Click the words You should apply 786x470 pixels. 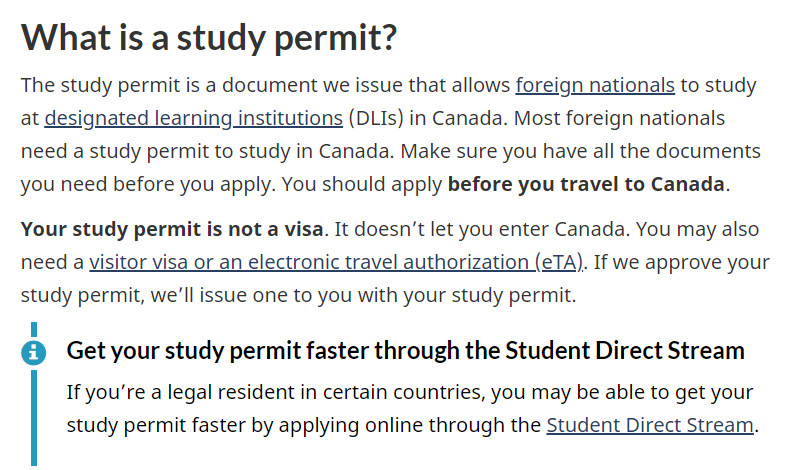tap(362, 185)
